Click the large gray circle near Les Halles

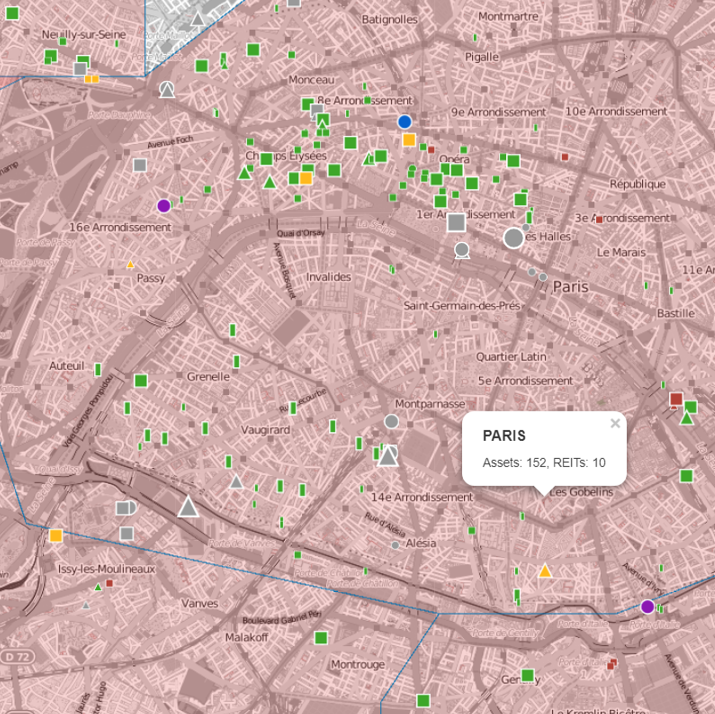[513, 238]
